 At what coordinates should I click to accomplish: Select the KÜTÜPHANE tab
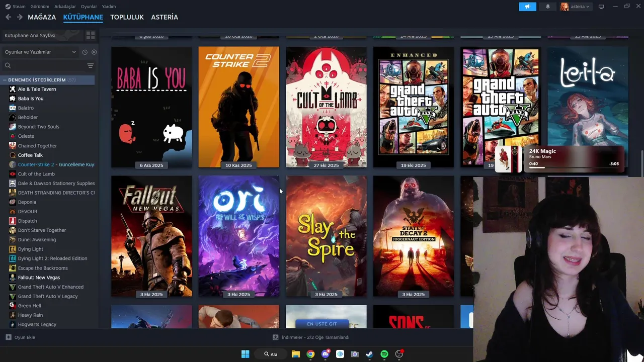83,17
